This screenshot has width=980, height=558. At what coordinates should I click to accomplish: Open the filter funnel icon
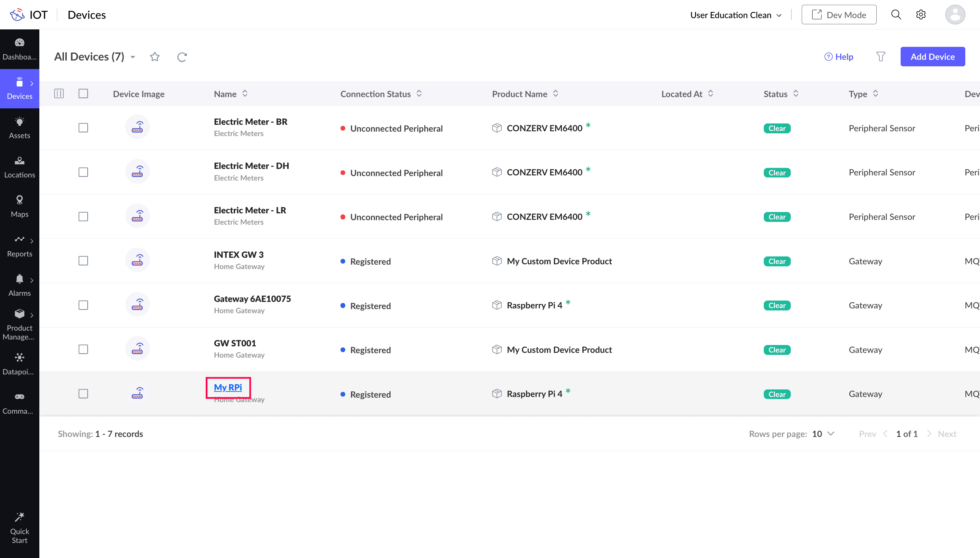click(x=881, y=57)
